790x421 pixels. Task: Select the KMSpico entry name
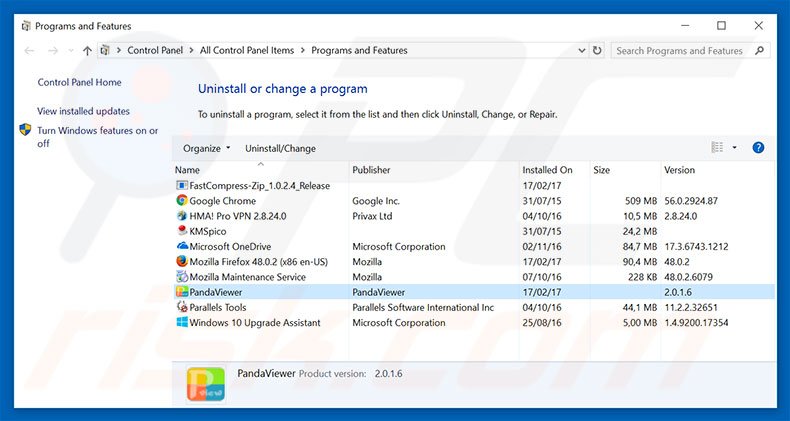[x=208, y=231]
